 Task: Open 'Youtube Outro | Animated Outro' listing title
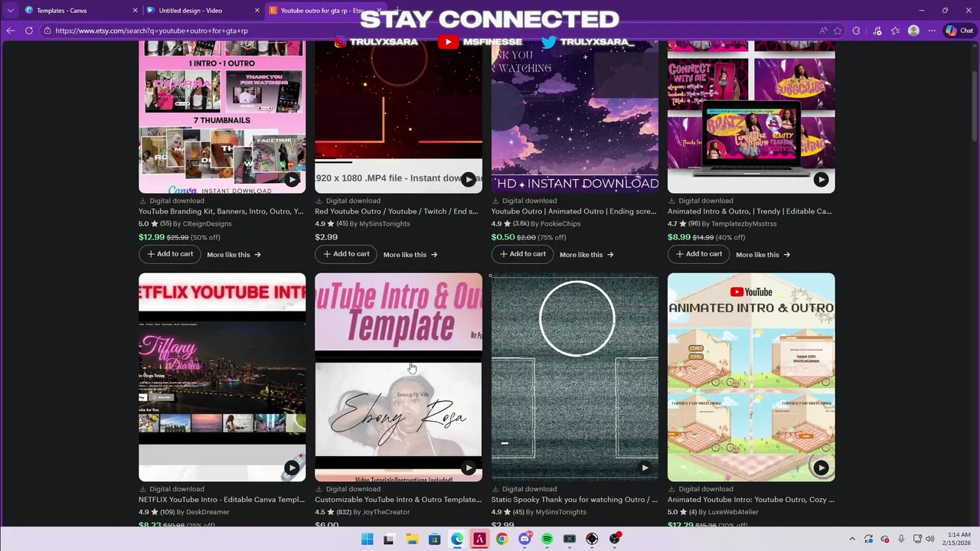click(x=574, y=211)
